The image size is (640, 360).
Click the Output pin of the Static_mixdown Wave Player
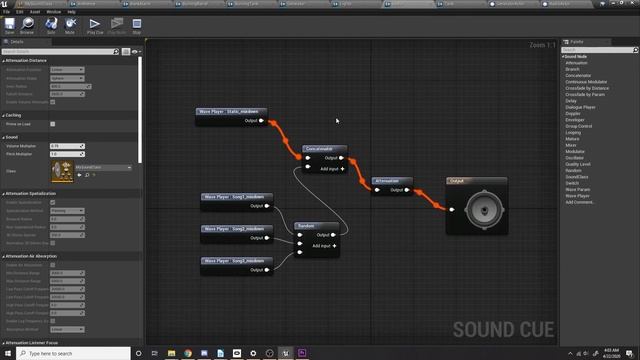tap(261, 120)
